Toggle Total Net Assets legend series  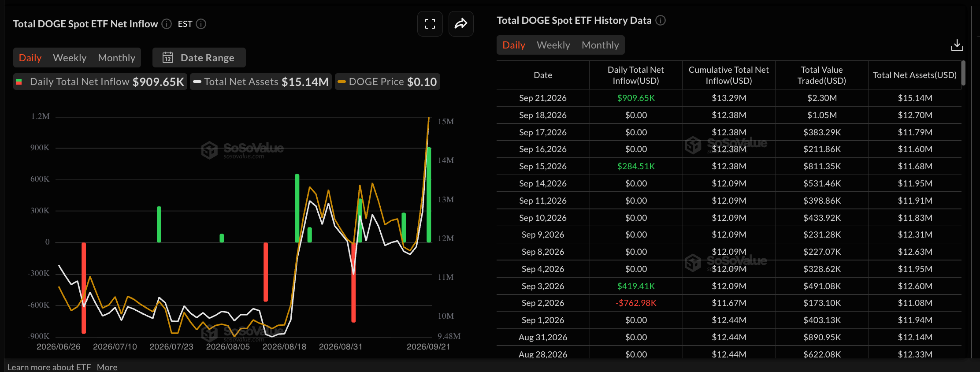261,82
